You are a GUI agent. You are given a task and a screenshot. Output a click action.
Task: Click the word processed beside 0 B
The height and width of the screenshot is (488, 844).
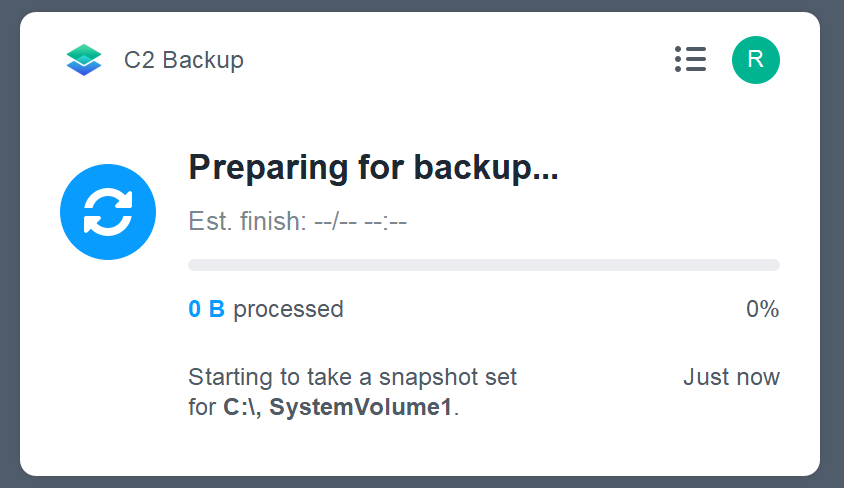pos(288,310)
